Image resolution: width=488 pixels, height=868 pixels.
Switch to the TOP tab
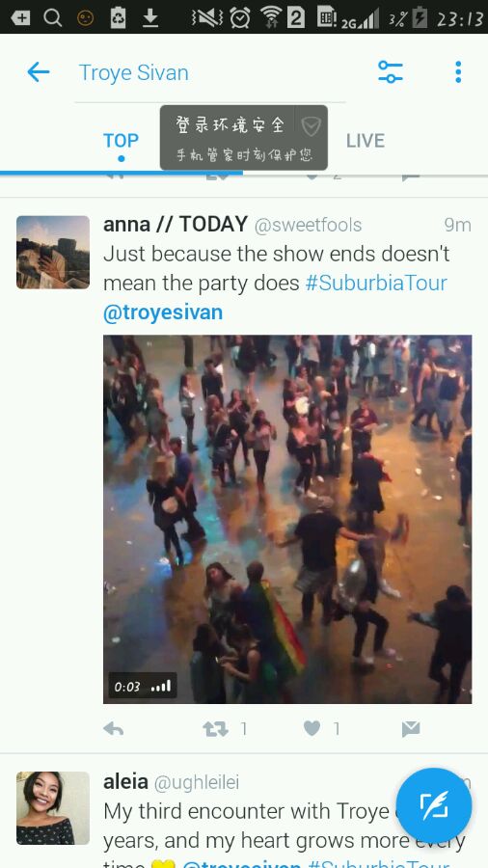point(121,141)
